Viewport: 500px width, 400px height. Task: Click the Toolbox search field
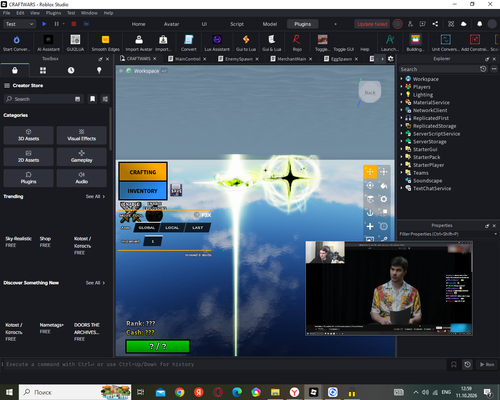[43, 99]
